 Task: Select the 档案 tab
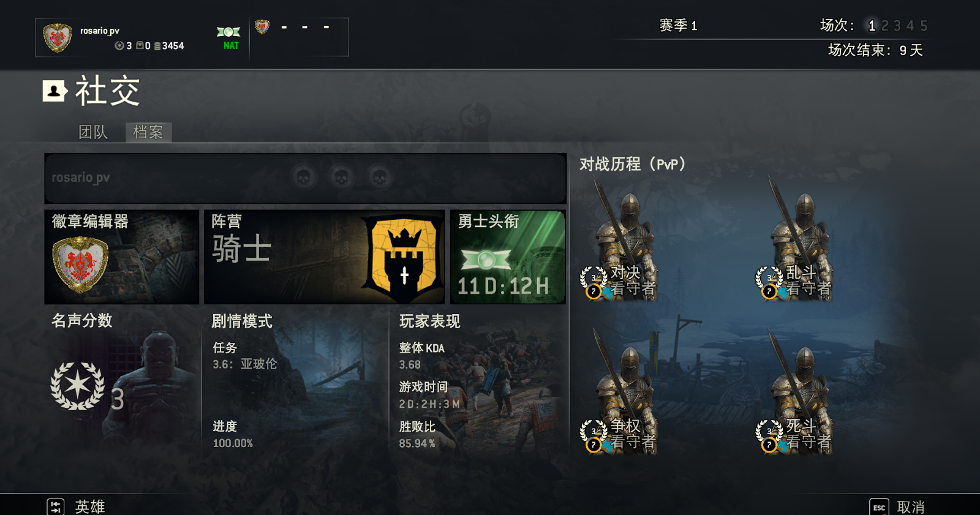coord(148,132)
